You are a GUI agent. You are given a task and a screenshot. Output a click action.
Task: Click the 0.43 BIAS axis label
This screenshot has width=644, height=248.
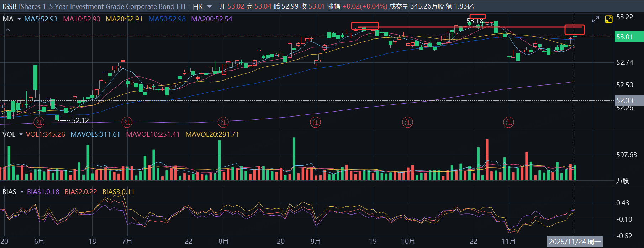pyautogui.click(x=623, y=203)
